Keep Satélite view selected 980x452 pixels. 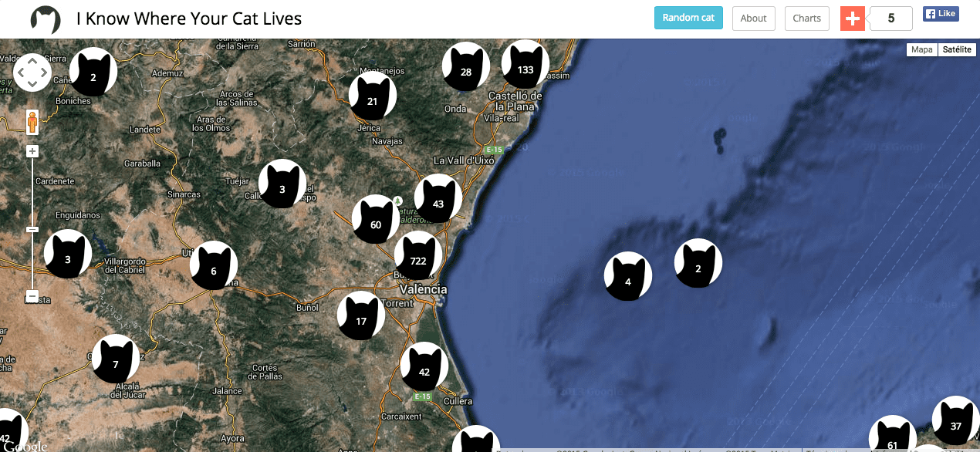[957, 49]
